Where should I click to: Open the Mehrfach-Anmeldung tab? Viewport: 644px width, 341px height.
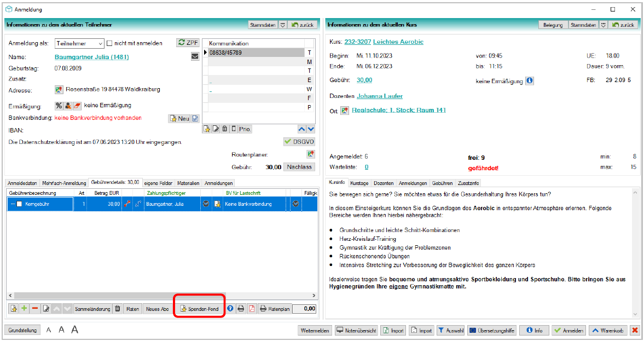[64, 183]
